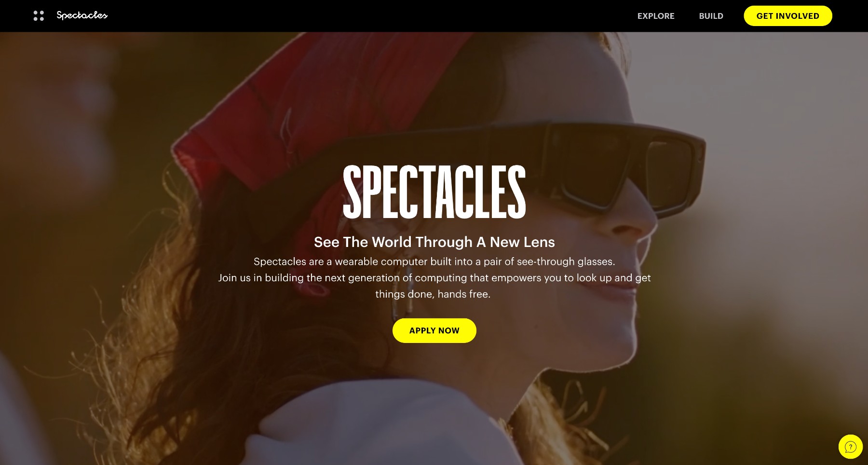Click the white collar in the hero video

[386, 424]
